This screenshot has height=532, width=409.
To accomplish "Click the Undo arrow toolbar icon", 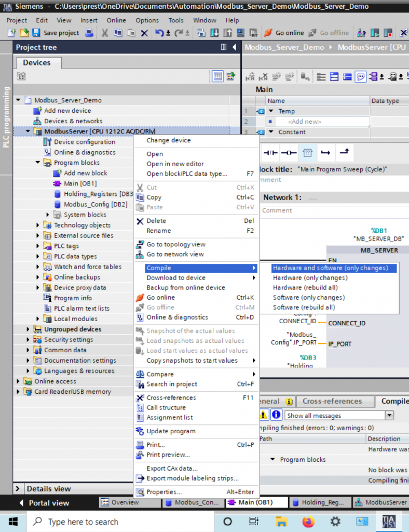I will pyautogui.click(x=159, y=33).
